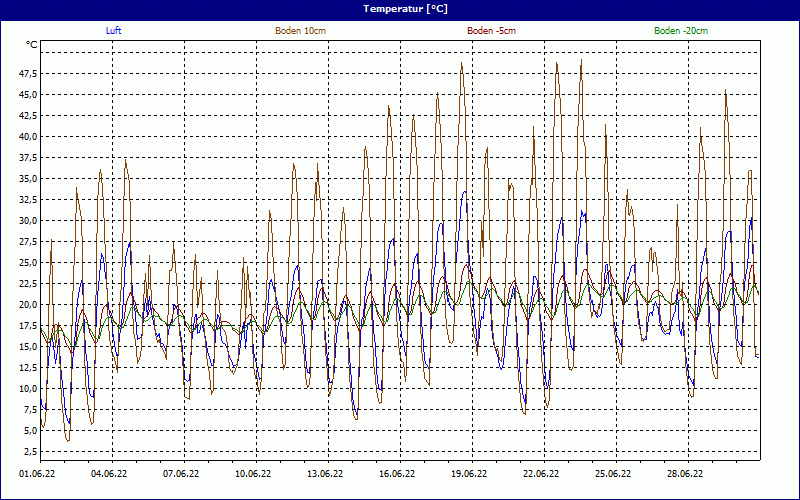Pick the 13.06.22 date on the time axis

click(x=326, y=474)
